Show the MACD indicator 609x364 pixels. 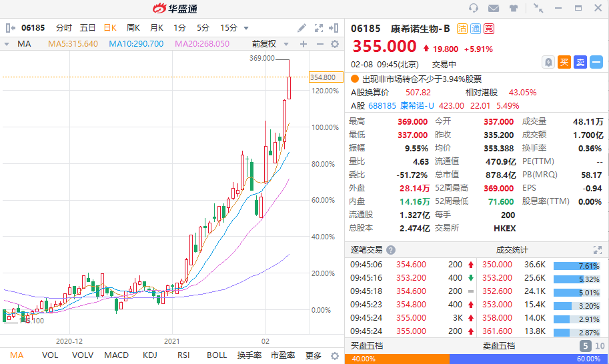click(x=116, y=355)
